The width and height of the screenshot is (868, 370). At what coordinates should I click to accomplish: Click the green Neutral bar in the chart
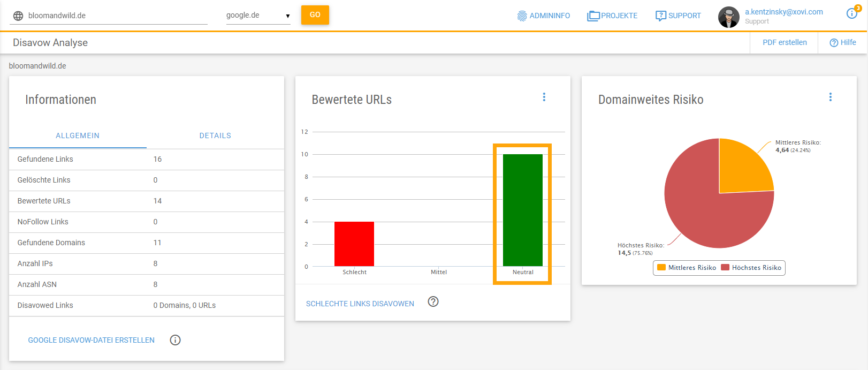point(523,210)
